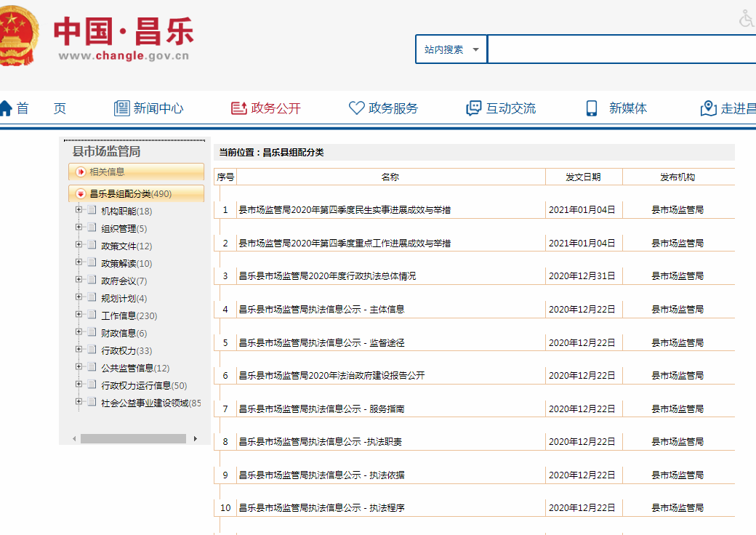Expand the 政策文件 tree node
The height and width of the screenshot is (535, 756).
pyautogui.click(x=79, y=246)
